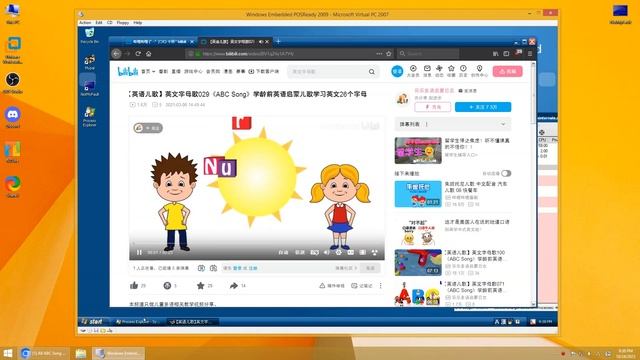This screenshot has height=360, width=640.
Task: Open the Action menu in Virtual PC
Action: click(x=85, y=23)
